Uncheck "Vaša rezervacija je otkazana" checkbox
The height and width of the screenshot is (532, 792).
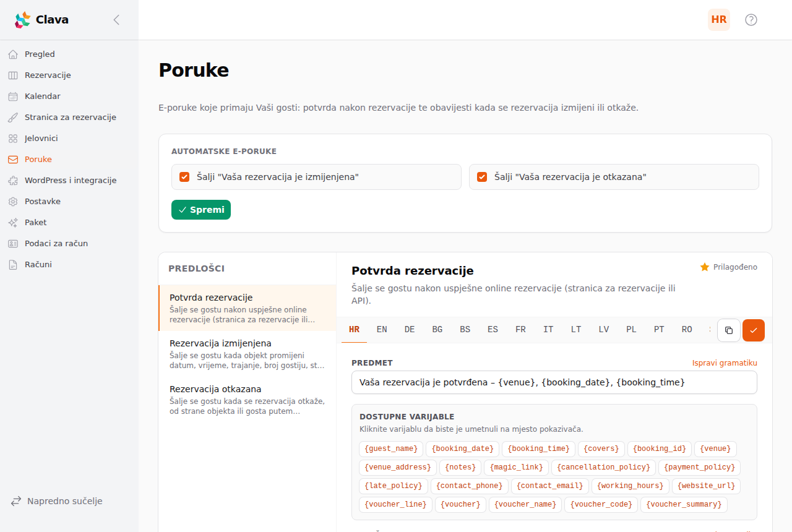pyautogui.click(x=482, y=177)
